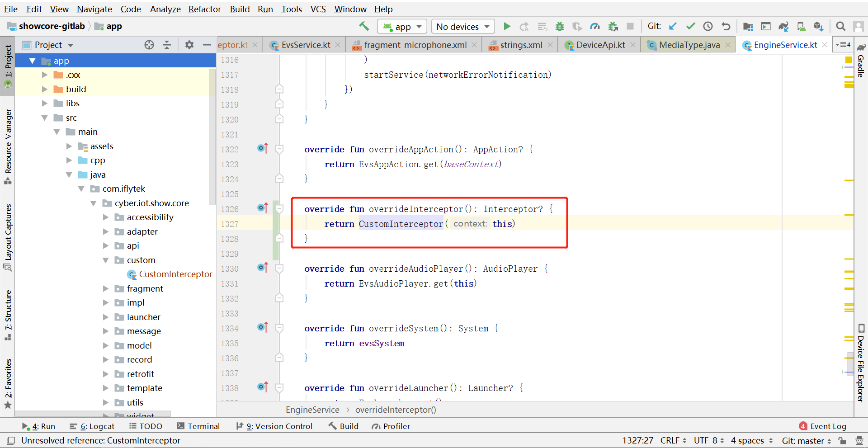Viewport: 868px width, 448px height.
Task: Click the CRLF line separator widget
Action: pyautogui.click(x=673, y=440)
